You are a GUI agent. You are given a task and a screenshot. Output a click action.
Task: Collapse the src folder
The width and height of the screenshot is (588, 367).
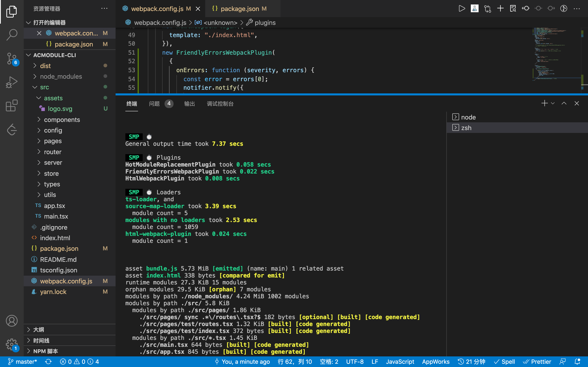[45, 87]
